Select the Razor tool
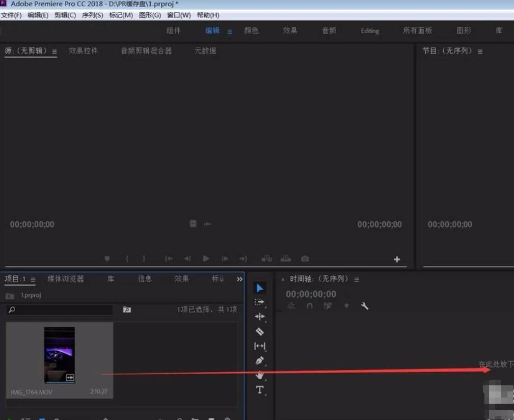This screenshot has height=420, width=514. click(260, 331)
